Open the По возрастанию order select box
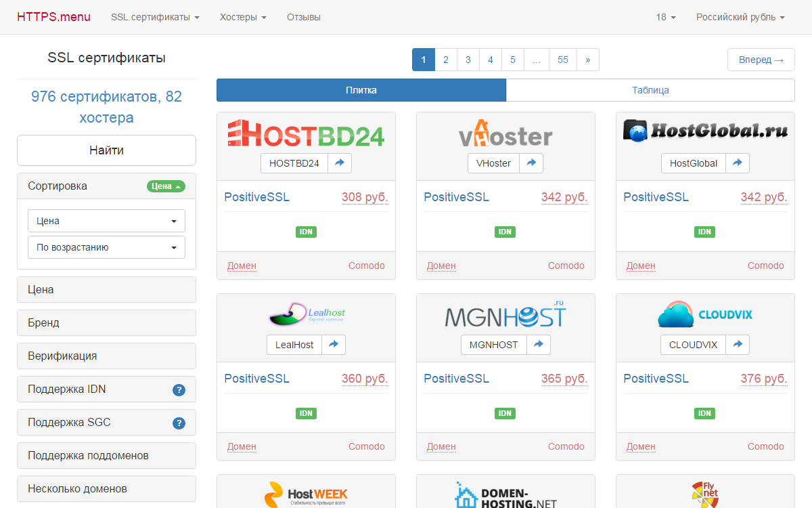 pyautogui.click(x=106, y=247)
